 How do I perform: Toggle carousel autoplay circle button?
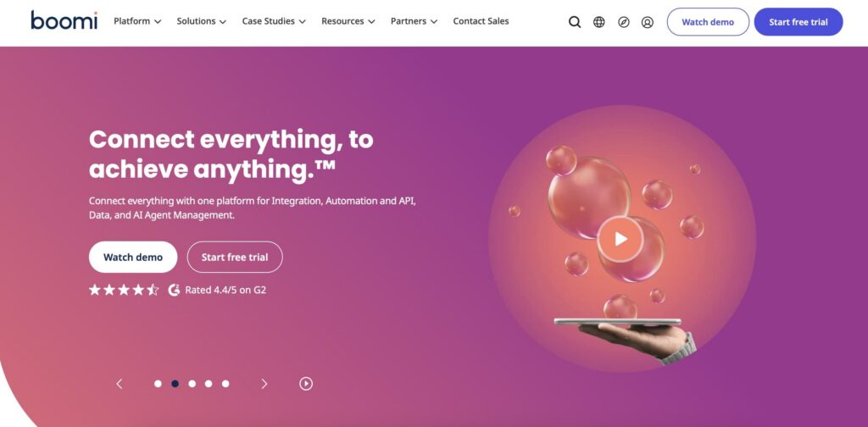(x=306, y=384)
